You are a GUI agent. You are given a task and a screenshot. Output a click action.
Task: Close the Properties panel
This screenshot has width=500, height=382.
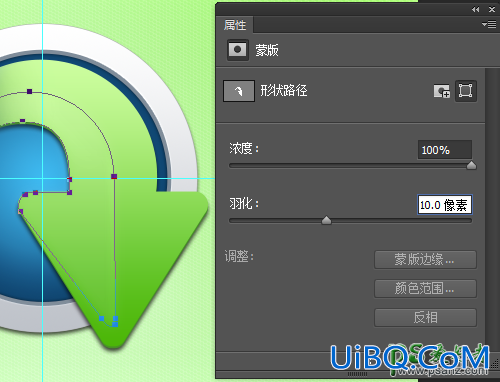(x=492, y=10)
